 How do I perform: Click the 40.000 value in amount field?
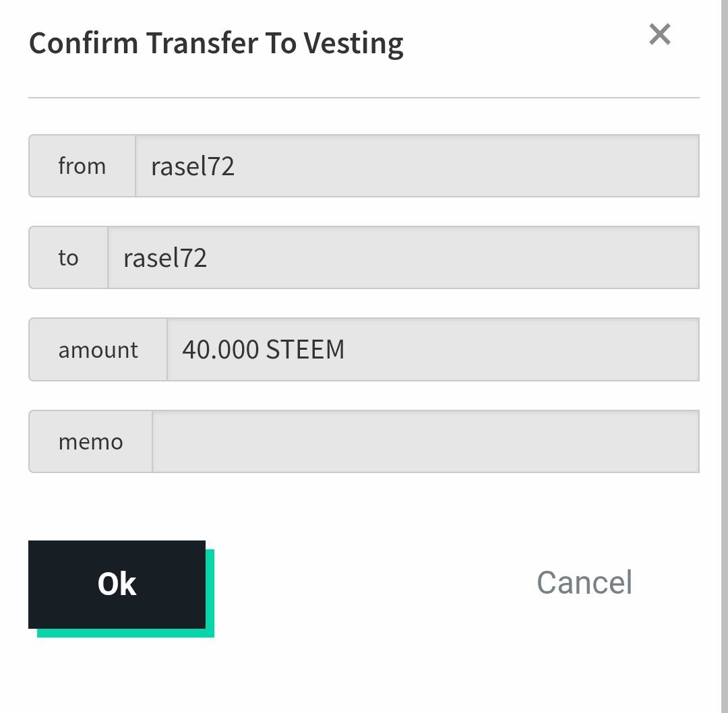[220, 350]
